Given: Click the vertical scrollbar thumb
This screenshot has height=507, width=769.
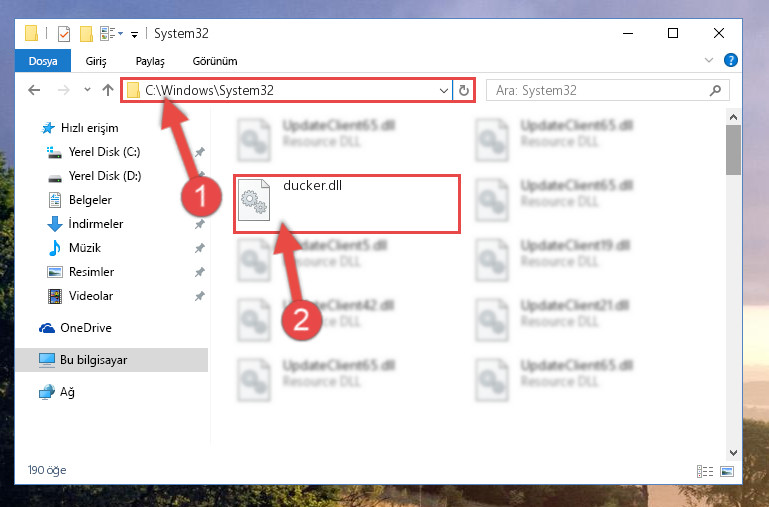Looking at the screenshot, I should click(x=733, y=150).
